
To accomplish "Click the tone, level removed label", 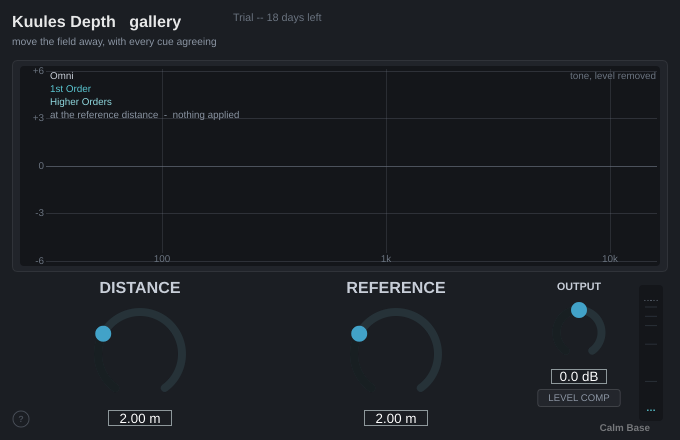I will [x=612, y=76].
